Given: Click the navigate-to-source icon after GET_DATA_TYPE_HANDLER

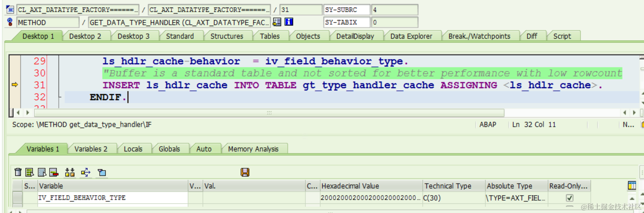Looking at the screenshot, I should 277,22.
